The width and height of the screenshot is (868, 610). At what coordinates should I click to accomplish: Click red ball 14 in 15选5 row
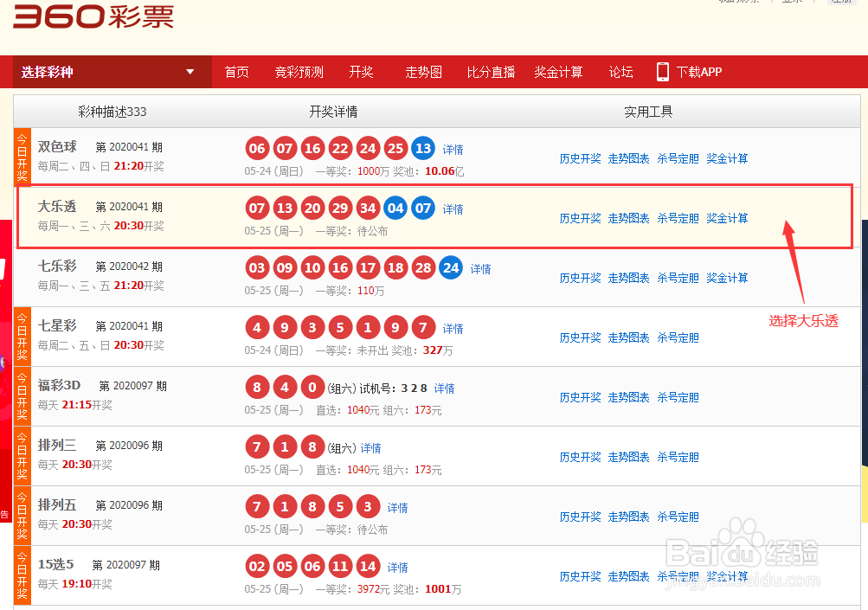coord(368,566)
